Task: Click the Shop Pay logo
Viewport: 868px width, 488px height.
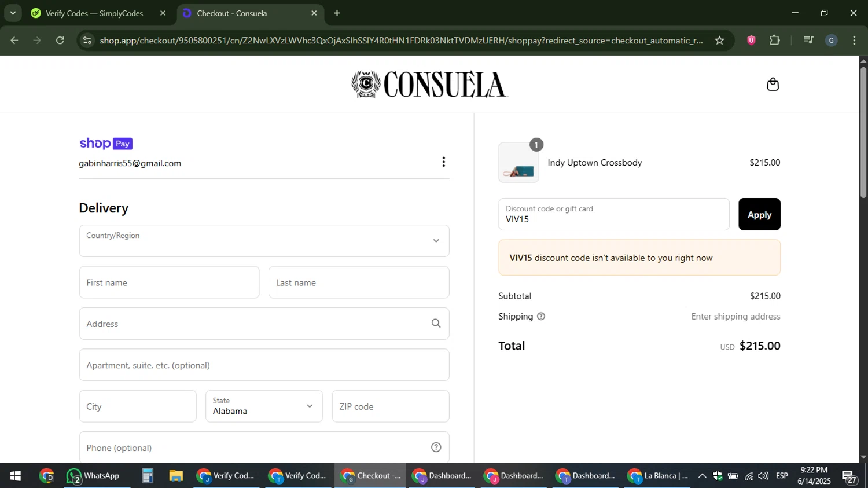Action: [106, 144]
